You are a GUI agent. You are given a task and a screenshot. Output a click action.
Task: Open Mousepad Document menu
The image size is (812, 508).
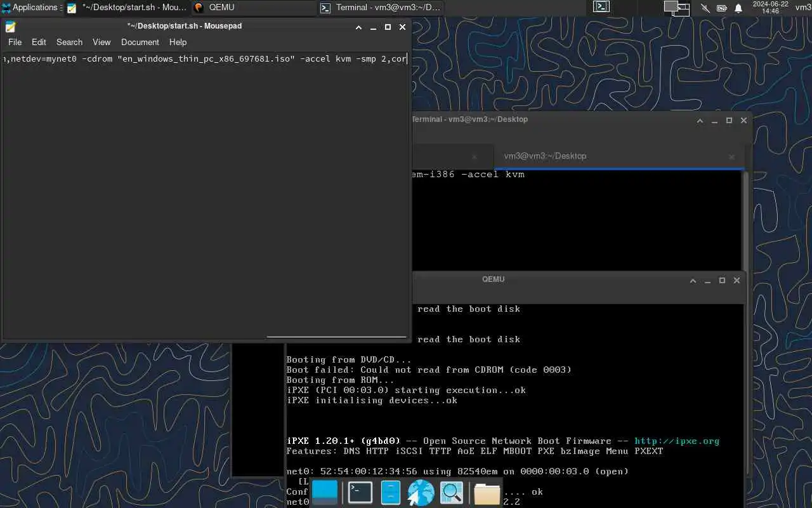[140, 42]
